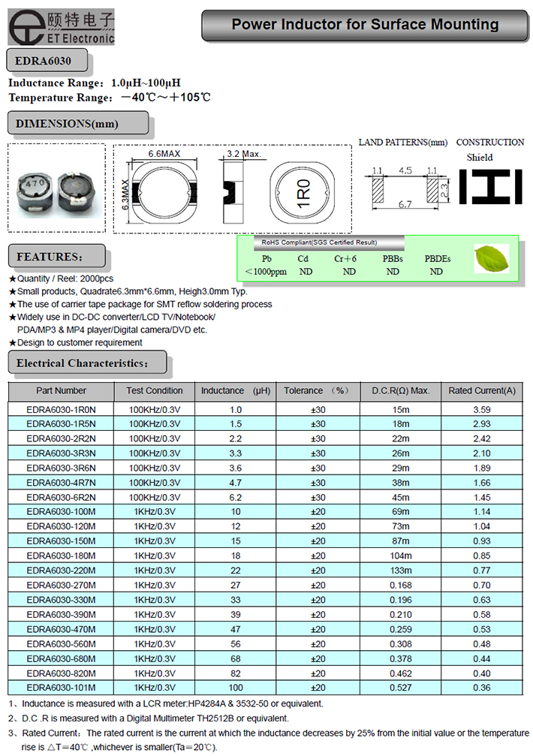This screenshot has height=756, width=533.
Task: Click the land pattern pad diagram
Action: (x=405, y=185)
